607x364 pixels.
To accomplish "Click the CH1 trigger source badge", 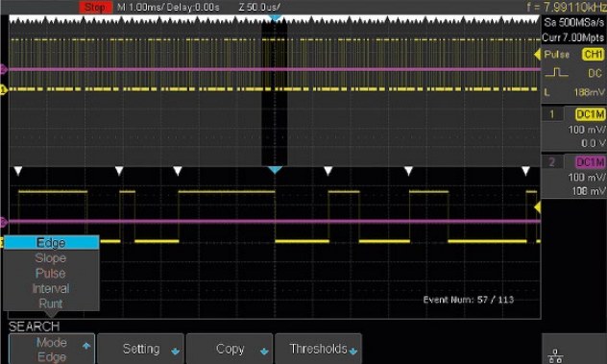I will tap(593, 54).
